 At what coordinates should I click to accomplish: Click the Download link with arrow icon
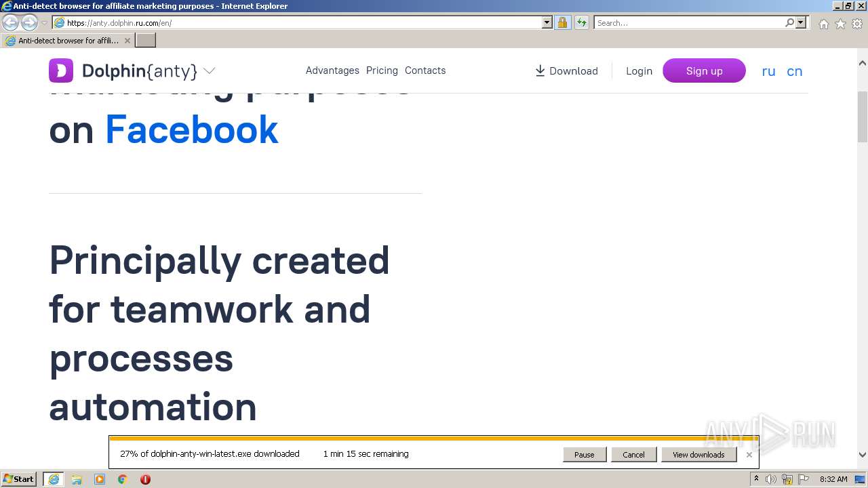[566, 71]
